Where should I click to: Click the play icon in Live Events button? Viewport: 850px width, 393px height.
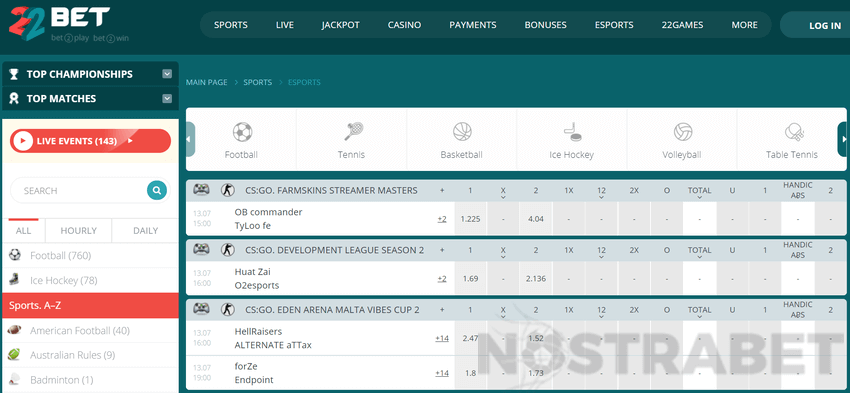[23, 141]
